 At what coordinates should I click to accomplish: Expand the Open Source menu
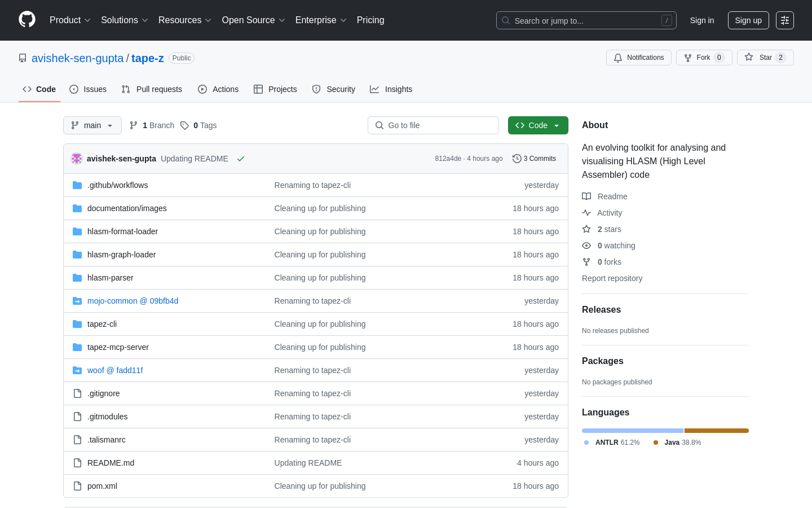(254, 20)
